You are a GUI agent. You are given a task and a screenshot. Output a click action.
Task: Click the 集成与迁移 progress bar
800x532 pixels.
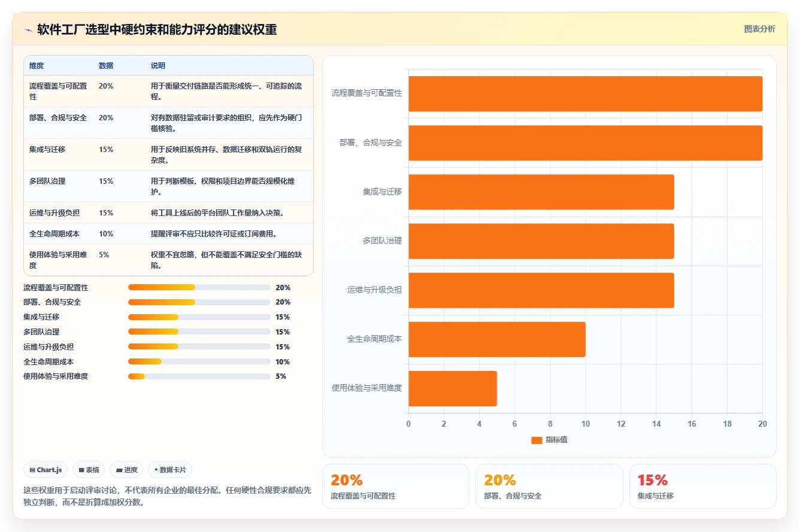coord(199,317)
